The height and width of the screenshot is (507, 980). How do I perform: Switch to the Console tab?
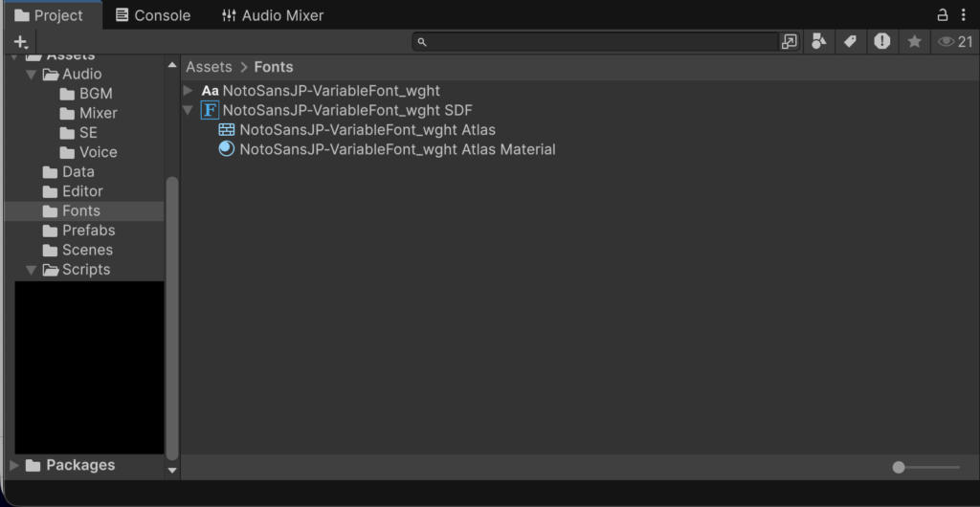[x=154, y=15]
